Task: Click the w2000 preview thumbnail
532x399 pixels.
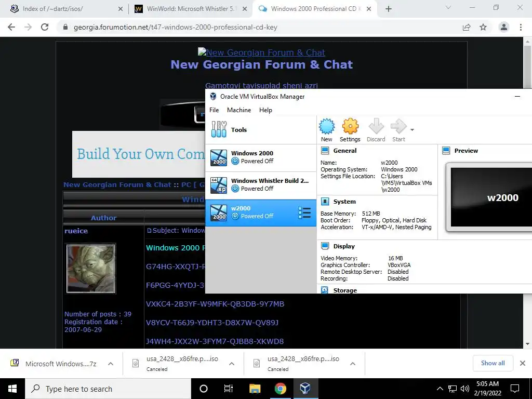Action: [x=491, y=197]
